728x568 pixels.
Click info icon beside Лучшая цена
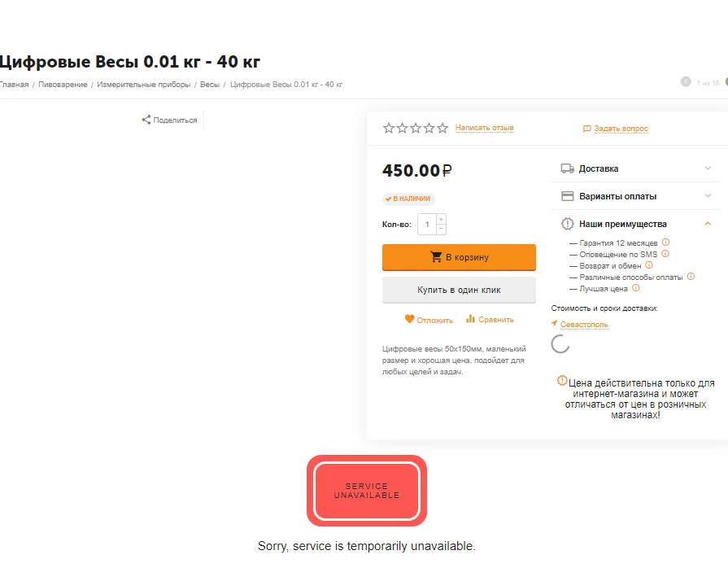coord(635,288)
